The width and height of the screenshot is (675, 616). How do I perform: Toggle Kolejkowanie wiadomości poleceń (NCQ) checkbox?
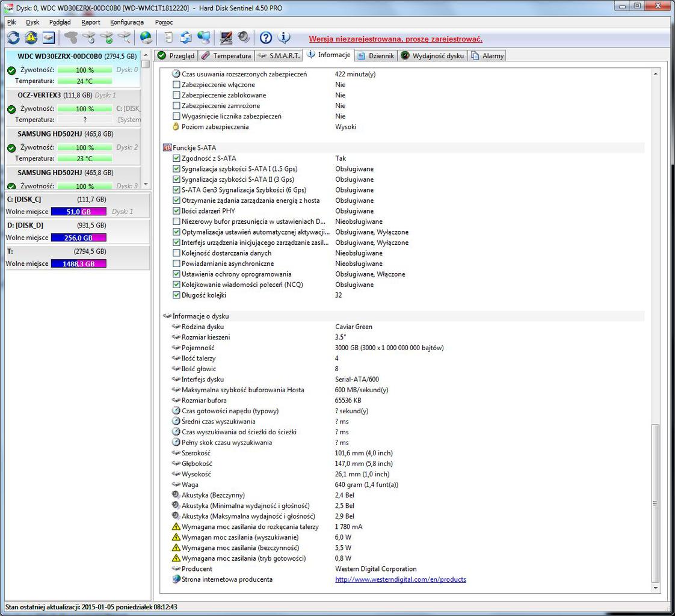click(x=176, y=285)
